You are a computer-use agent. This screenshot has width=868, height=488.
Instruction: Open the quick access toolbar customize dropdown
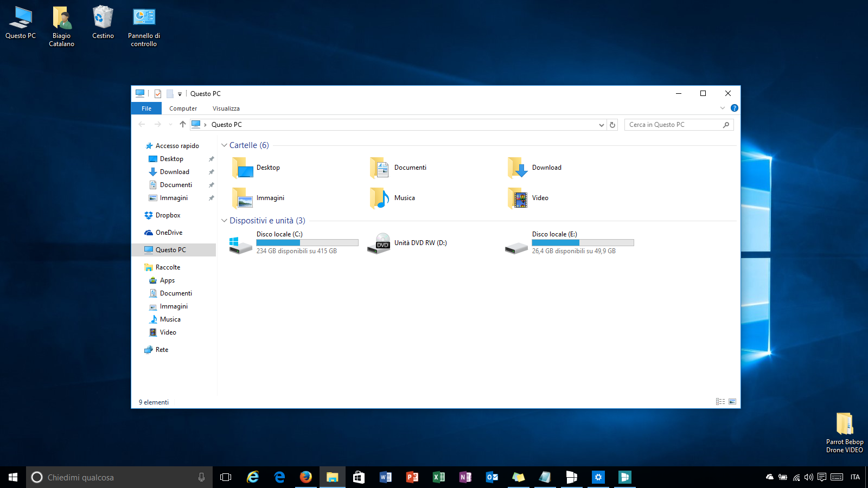[x=180, y=94]
